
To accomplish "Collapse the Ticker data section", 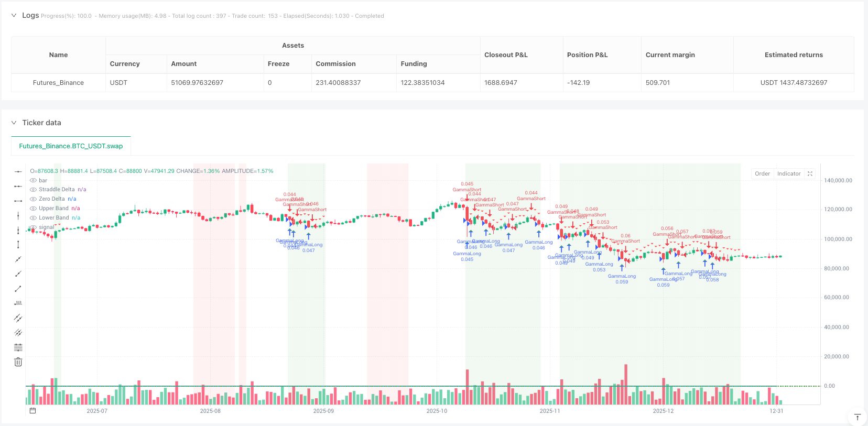I will (14, 123).
